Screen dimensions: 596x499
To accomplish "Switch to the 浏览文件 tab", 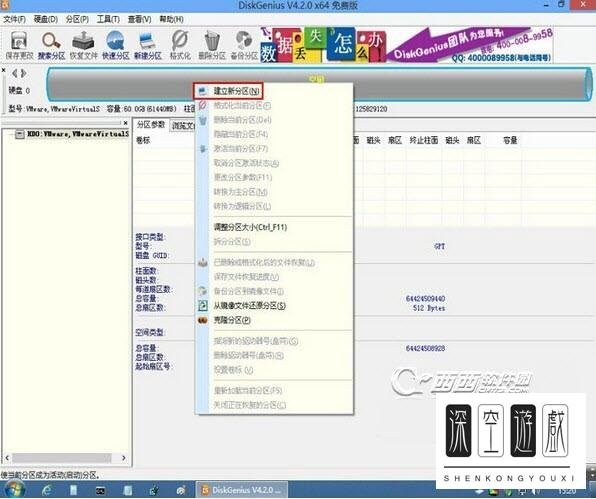I will [183, 126].
